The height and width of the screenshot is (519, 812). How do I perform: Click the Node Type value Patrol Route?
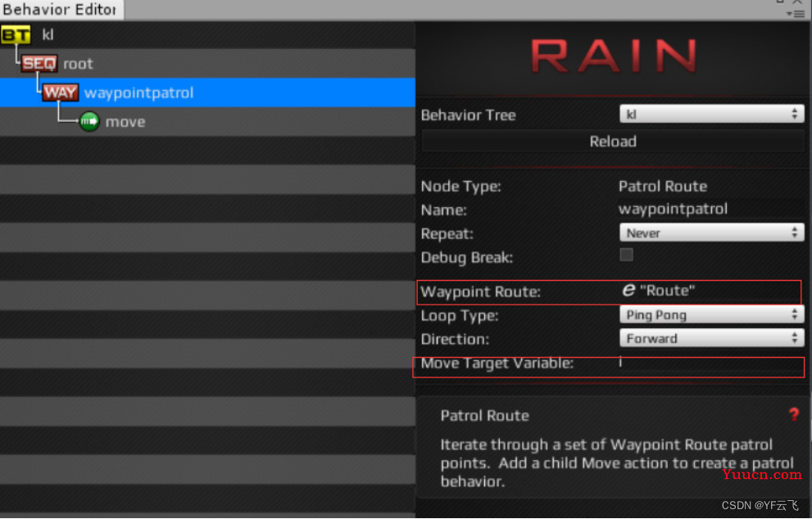(x=663, y=187)
